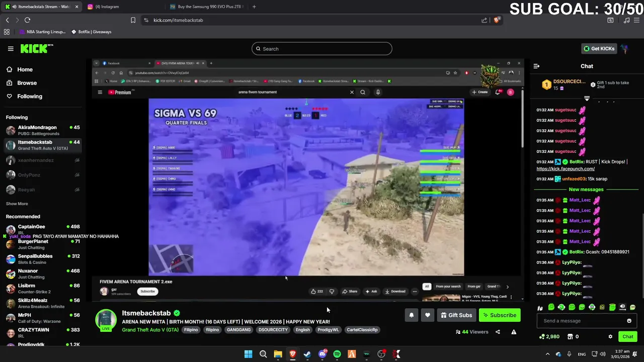Open Lisibrm Counter-Strike 2 channel

tap(44, 289)
